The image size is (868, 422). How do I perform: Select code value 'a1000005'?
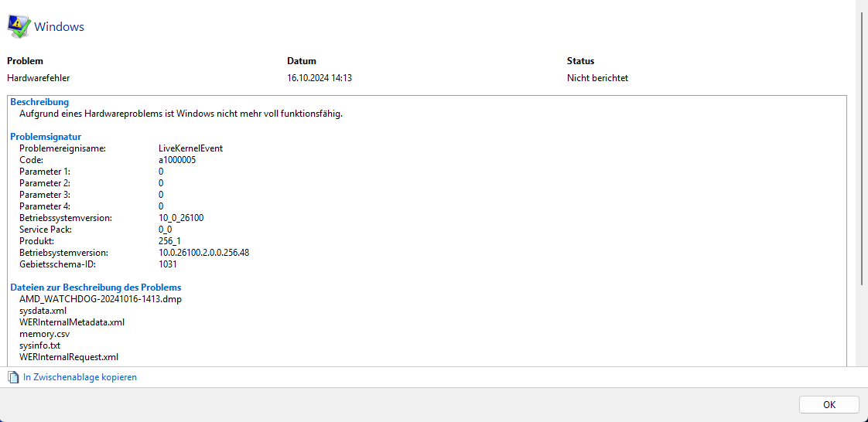[x=177, y=160]
